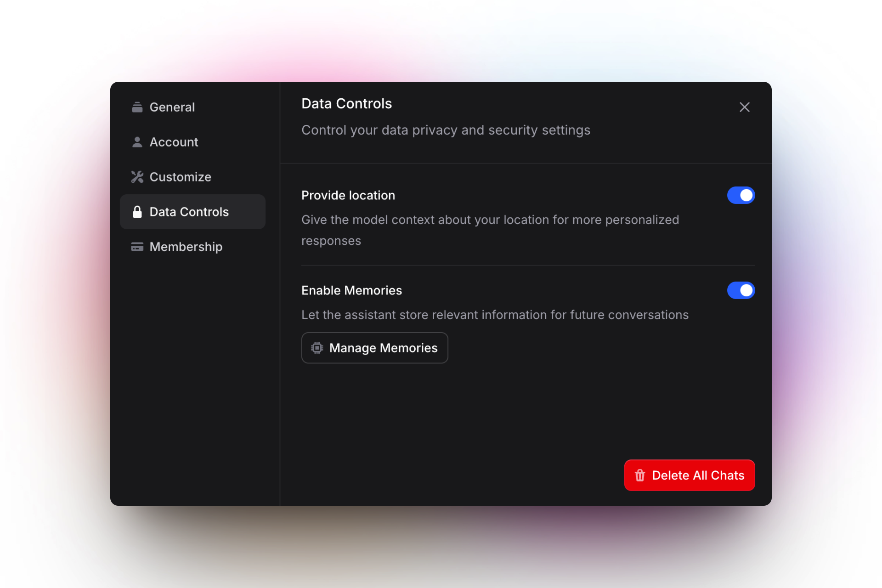Click the Data Controls panel heading
Image resolution: width=882 pixels, height=588 pixels.
(346, 103)
